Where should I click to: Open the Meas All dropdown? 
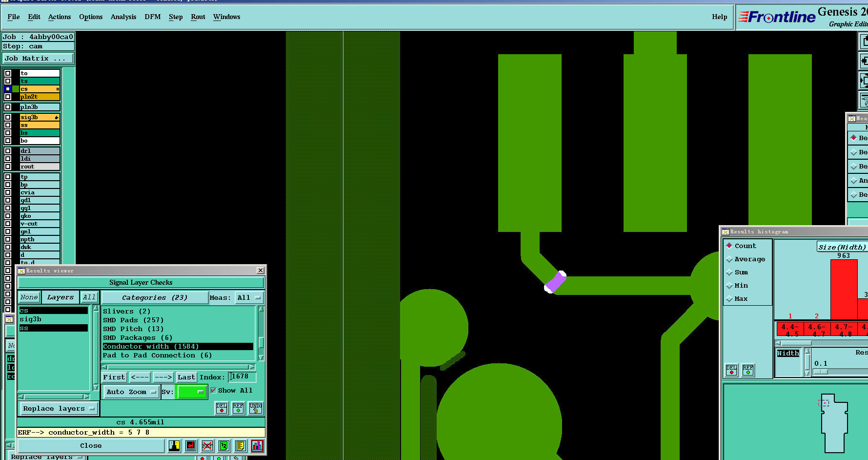click(248, 297)
